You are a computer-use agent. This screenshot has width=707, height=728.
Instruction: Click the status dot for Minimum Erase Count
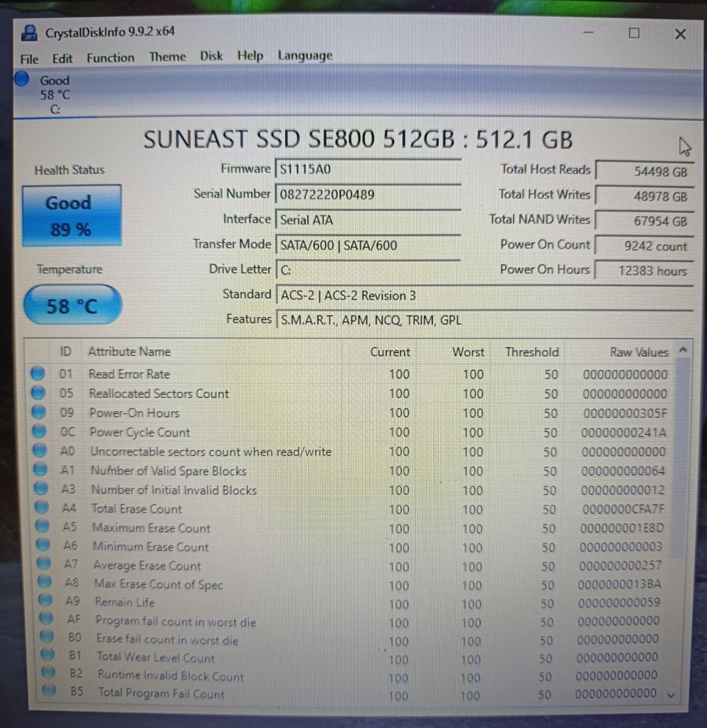(x=43, y=545)
